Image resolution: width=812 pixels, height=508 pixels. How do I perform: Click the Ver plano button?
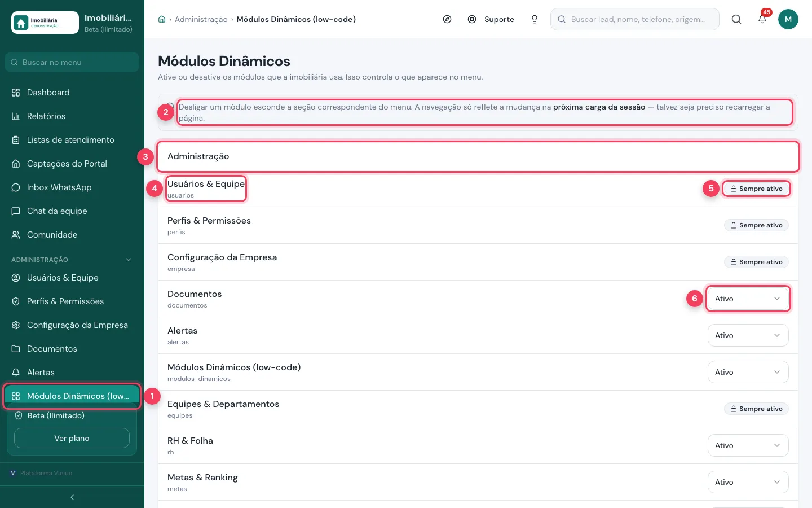coord(72,438)
